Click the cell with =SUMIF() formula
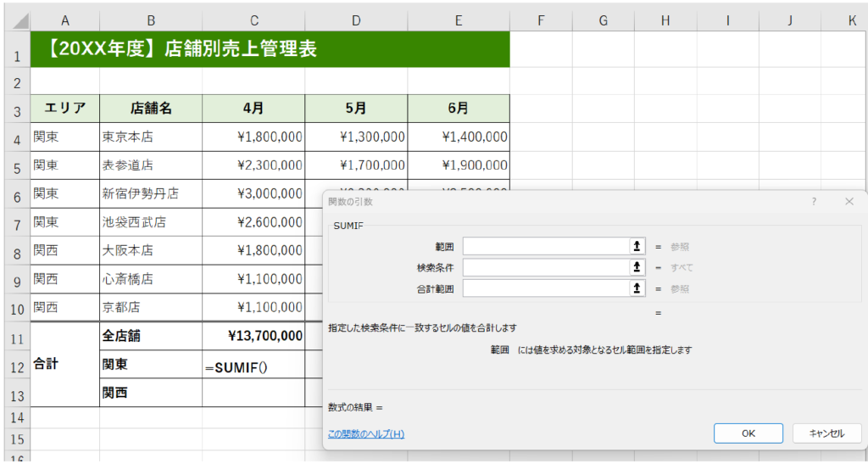This screenshot has height=464, width=868. [253, 365]
